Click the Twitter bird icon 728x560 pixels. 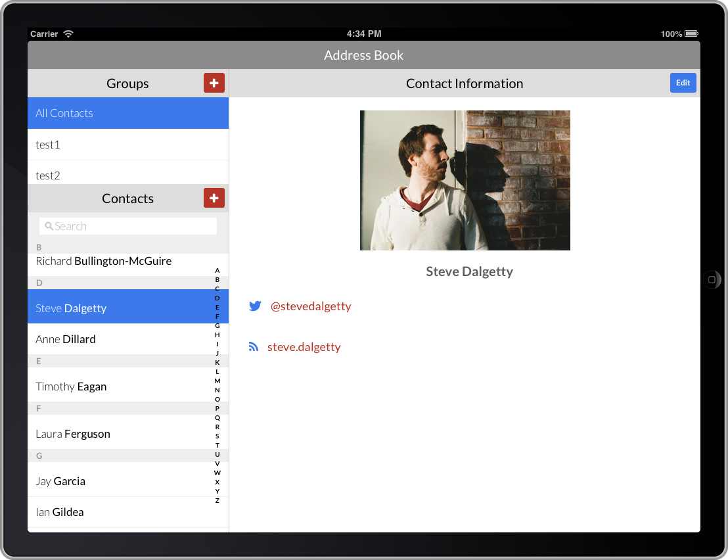tap(255, 306)
